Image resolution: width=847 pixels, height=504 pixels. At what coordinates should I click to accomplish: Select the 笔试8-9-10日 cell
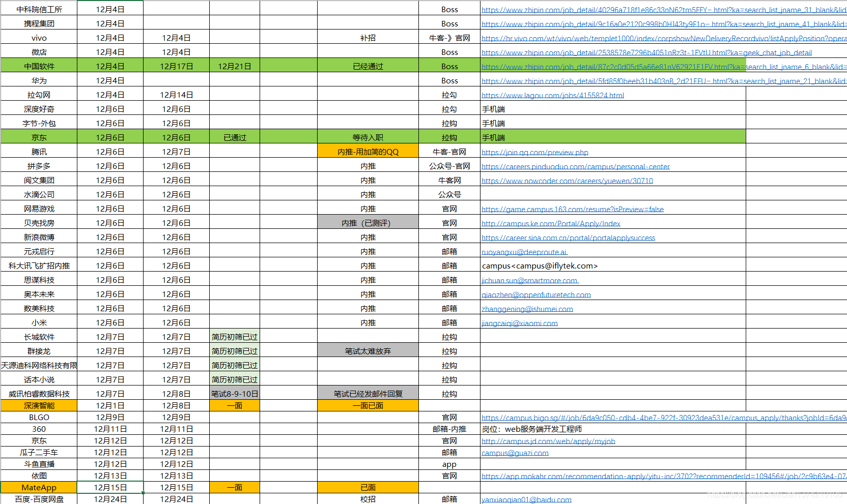click(x=235, y=394)
